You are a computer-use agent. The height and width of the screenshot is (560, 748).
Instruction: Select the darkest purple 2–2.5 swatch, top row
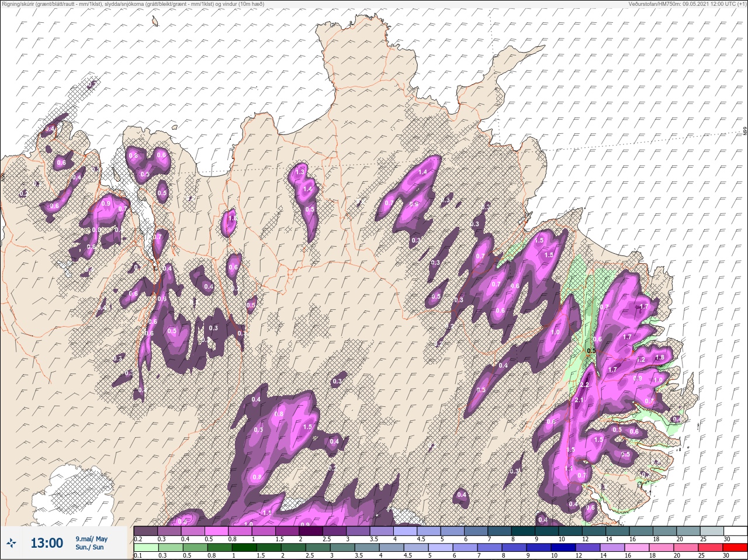pyautogui.click(x=312, y=531)
